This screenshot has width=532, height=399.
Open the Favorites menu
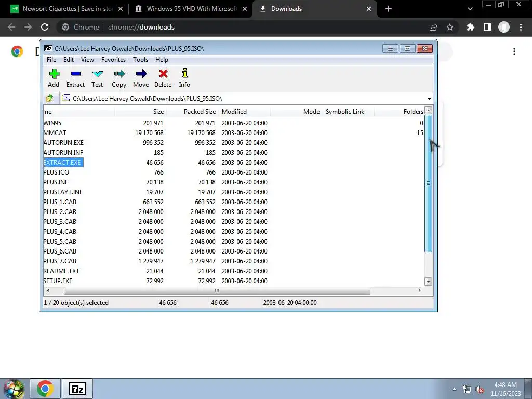(113, 60)
